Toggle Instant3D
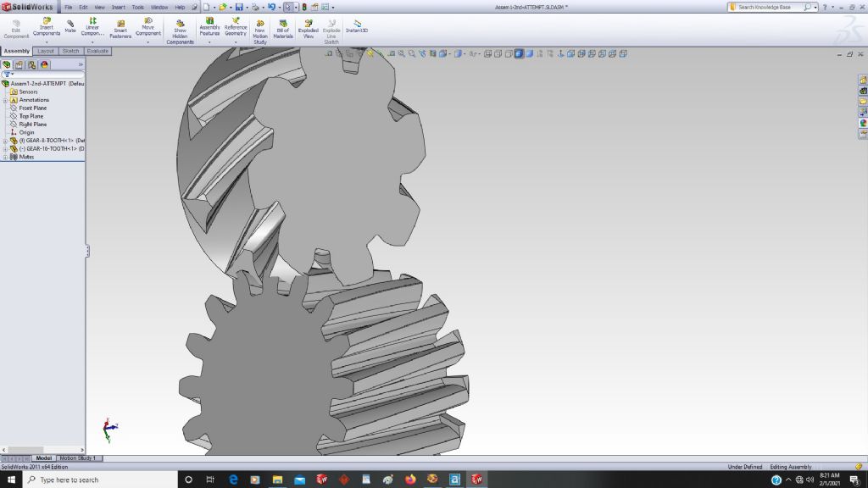Viewport: 868px width, 488px height. pyautogui.click(x=357, y=26)
